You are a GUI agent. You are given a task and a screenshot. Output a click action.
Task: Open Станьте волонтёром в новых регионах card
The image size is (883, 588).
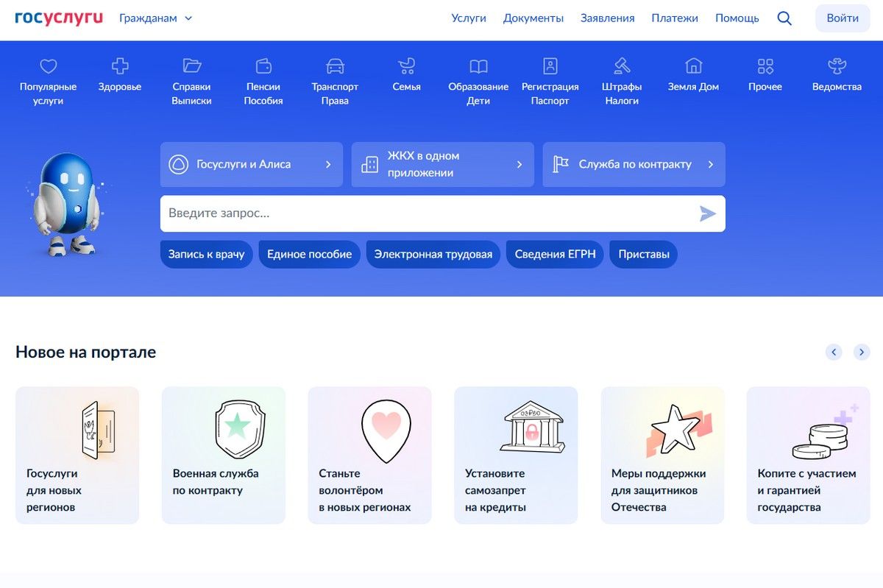point(370,456)
